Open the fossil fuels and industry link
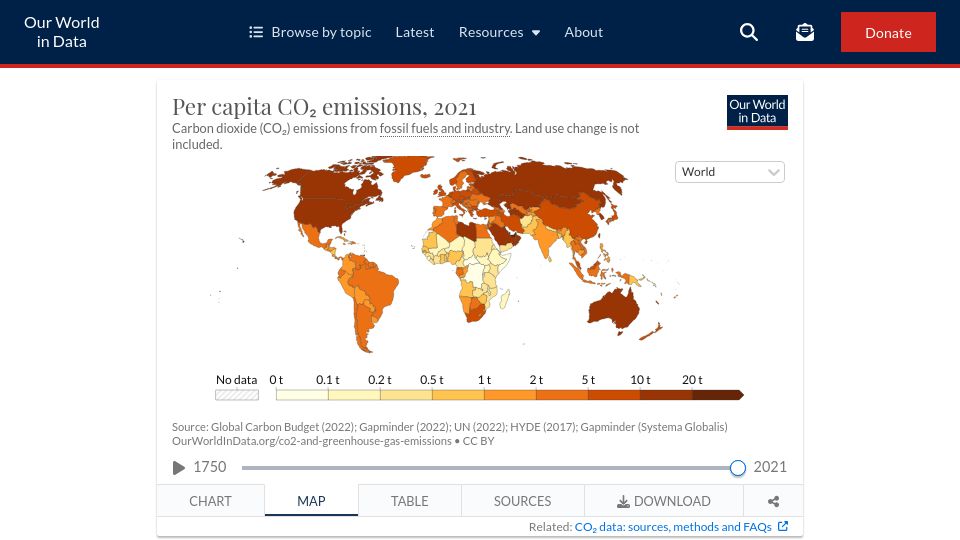The image size is (960, 540). point(445,129)
